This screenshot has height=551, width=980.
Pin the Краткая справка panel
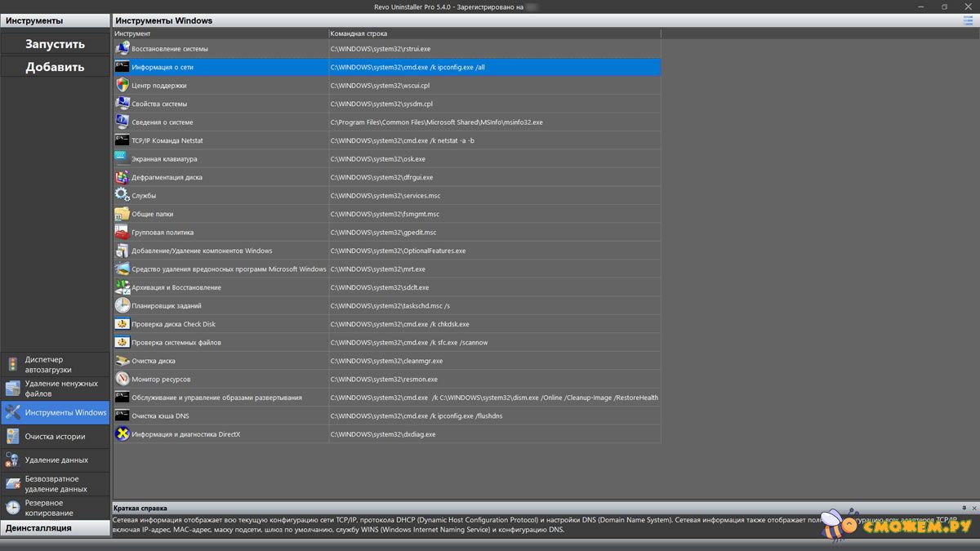(963, 508)
